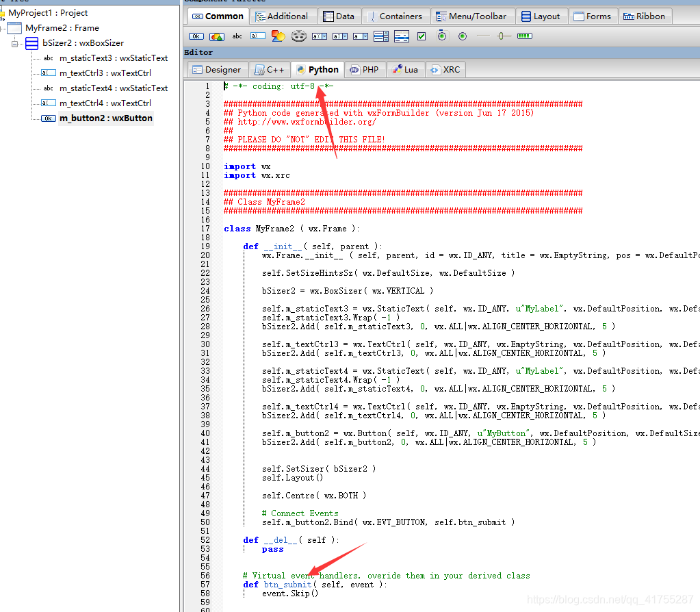Click the 'self.Centre( wx.BOTH )' line
Image resolution: width=700 pixels, height=612 pixels.
(x=314, y=496)
